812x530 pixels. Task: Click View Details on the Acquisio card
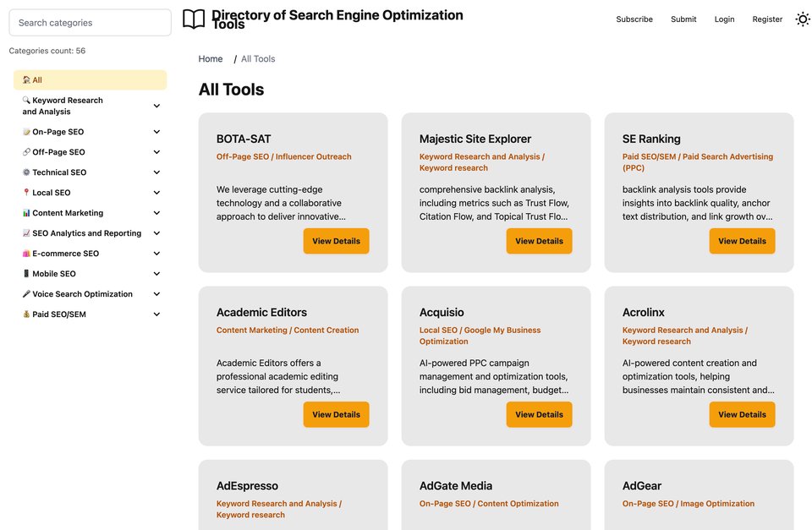(539, 414)
